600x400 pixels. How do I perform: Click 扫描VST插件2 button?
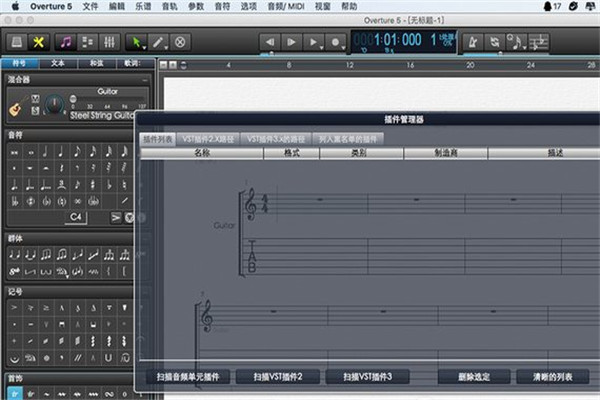point(278,377)
